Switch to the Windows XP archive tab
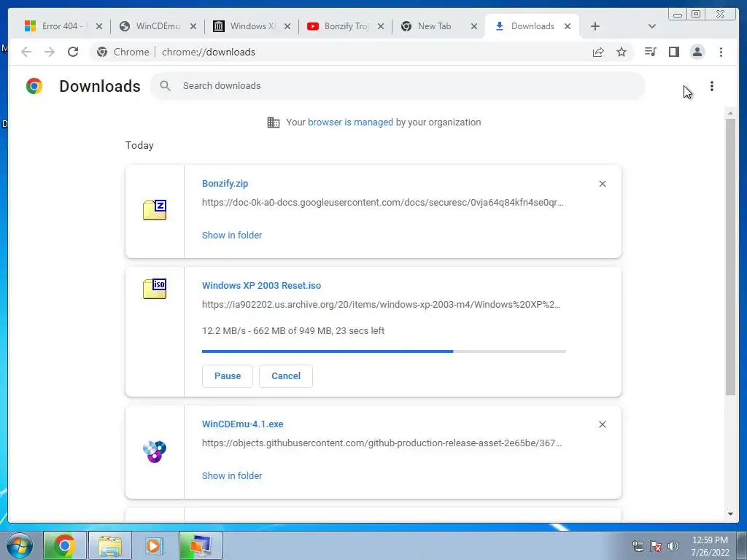The width and height of the screenshot is (747, 560). point(252,26)
